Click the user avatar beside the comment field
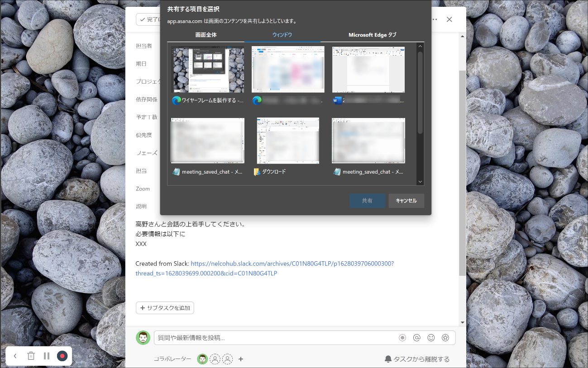Viewport: 588px width, 368px height. tap(143, 338)
